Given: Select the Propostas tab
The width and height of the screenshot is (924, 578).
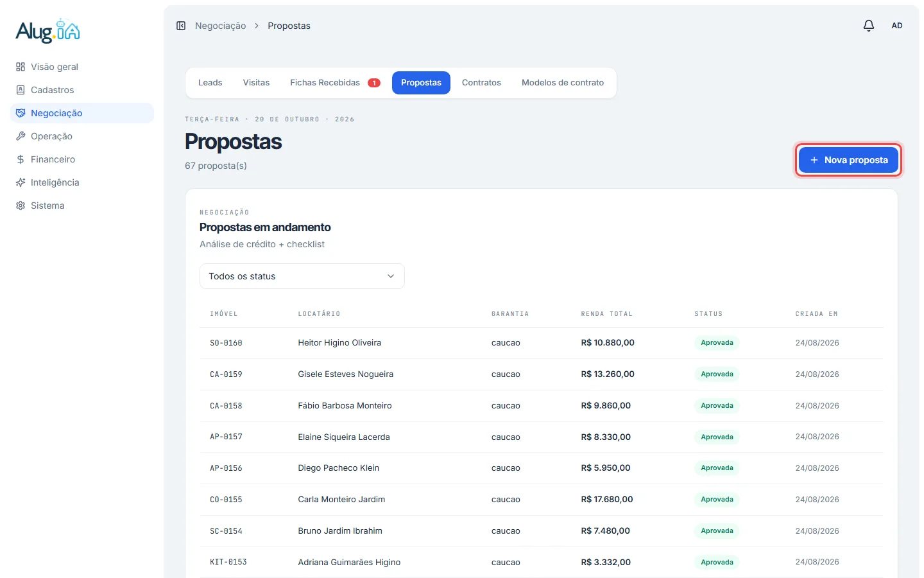Looking at the screenshot, I should (x=421, y=83).
